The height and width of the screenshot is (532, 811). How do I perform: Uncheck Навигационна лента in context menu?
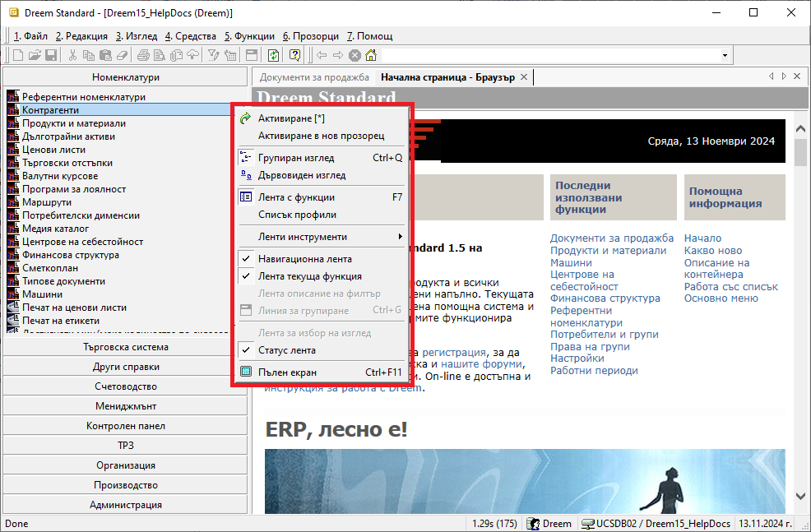click(304, 259)
